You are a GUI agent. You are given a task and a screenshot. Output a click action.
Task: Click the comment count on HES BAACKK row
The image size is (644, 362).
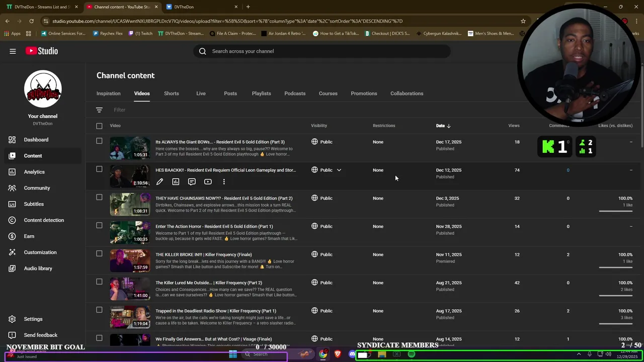click(568, 170)
